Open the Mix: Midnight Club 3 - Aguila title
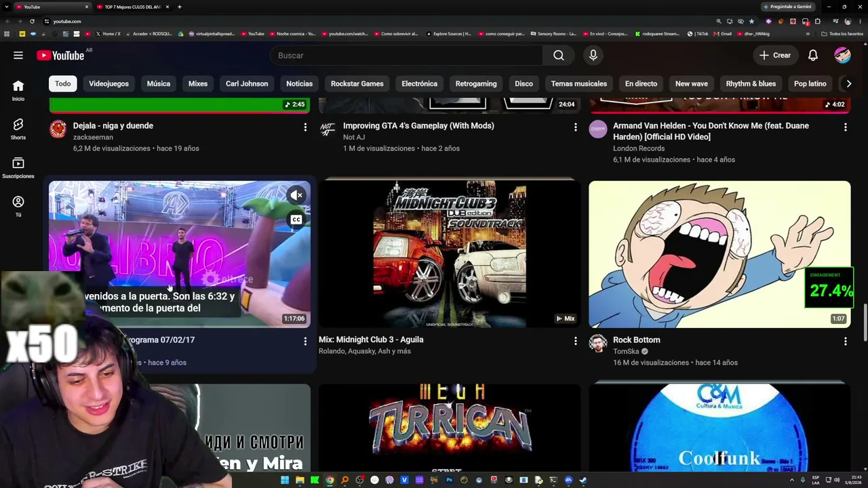 click(x=371, y=340)
